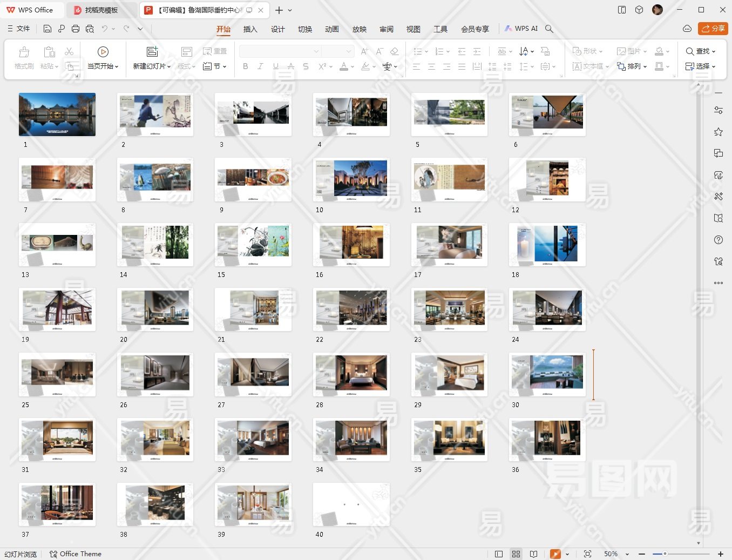Click the WPS AI button
The height and width of the screenshot is (560, 732).
click(x=521, y=29)
